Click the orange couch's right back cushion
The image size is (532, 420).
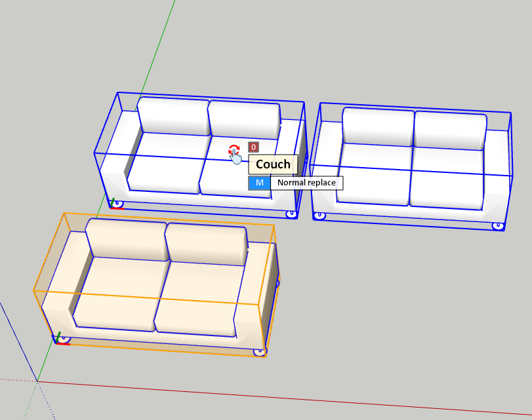[206, 244]
